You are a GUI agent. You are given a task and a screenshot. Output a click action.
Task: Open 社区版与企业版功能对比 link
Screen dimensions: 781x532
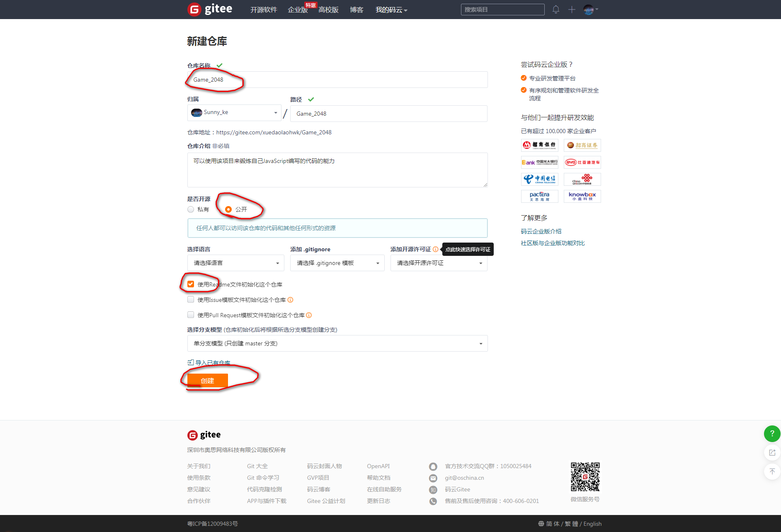(553, 243)
